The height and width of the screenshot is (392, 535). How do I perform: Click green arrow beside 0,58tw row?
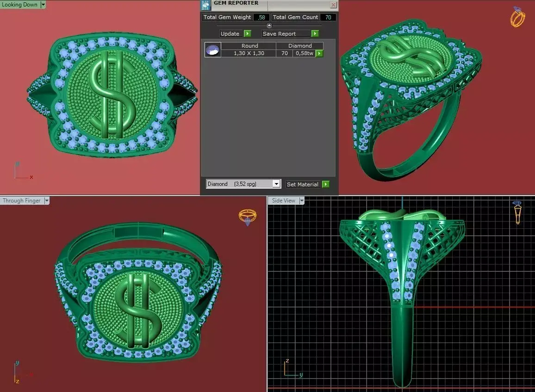pos(319,54)
